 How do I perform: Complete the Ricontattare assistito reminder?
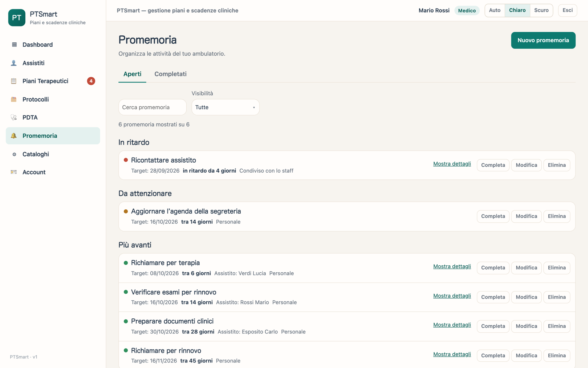(x=493, y=165)
